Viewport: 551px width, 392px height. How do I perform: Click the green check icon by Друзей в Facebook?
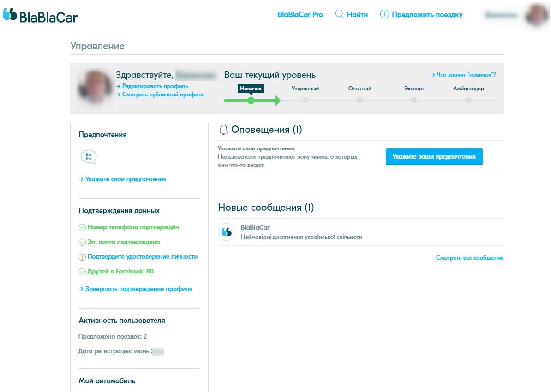point(82,272)
